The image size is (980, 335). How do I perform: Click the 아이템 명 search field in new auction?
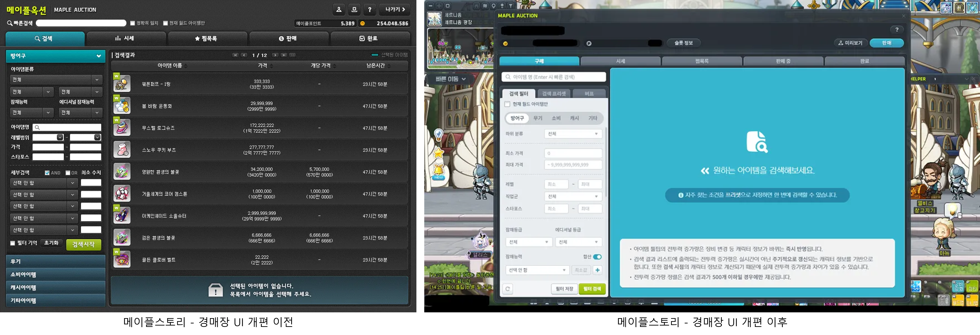[554, 77]
